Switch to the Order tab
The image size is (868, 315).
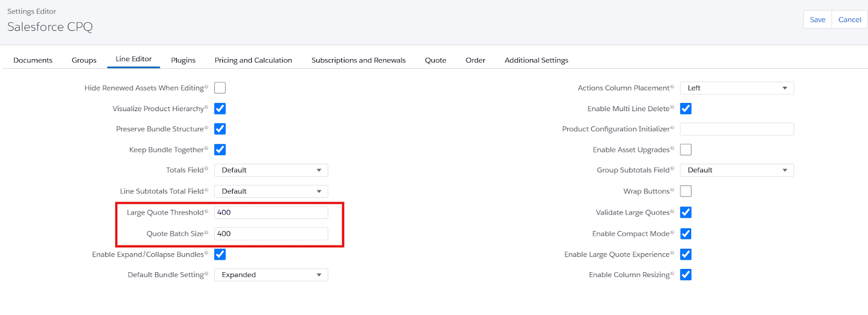pos(475,60)
